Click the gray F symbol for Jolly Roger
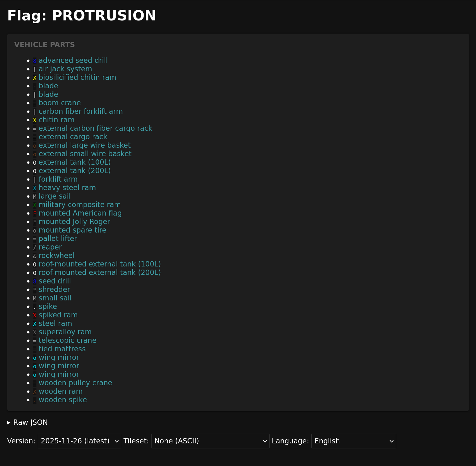 coord(35,222)
